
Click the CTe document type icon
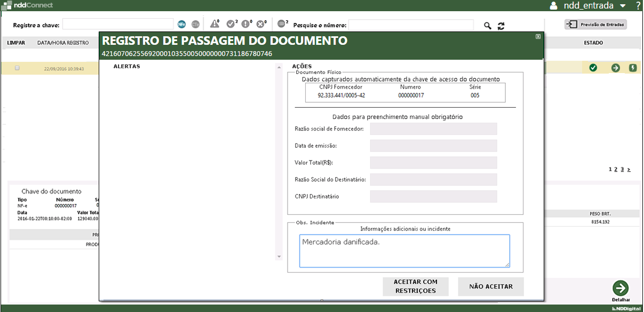pos(196,25)
